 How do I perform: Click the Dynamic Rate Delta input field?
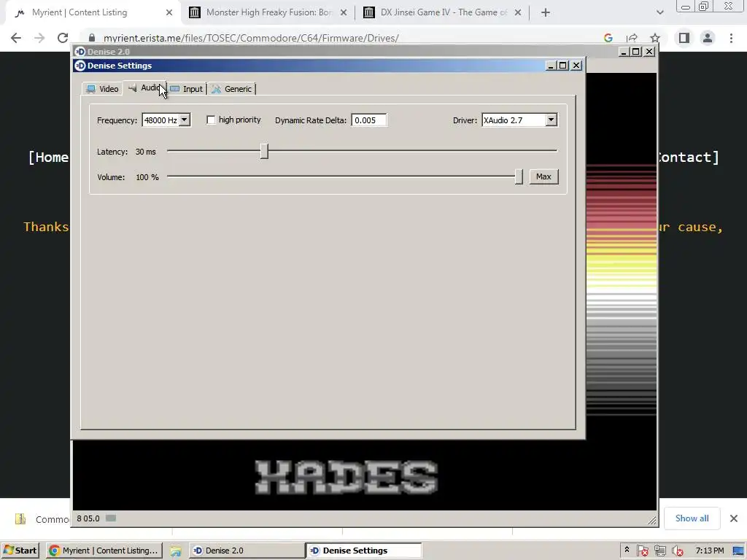point(368,120)
